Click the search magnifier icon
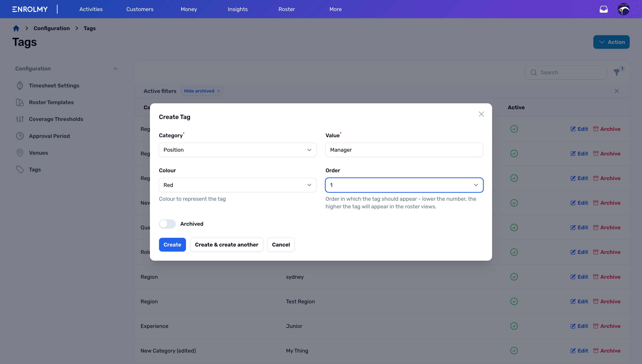This screenshot has height=364, width=642. 534,73
